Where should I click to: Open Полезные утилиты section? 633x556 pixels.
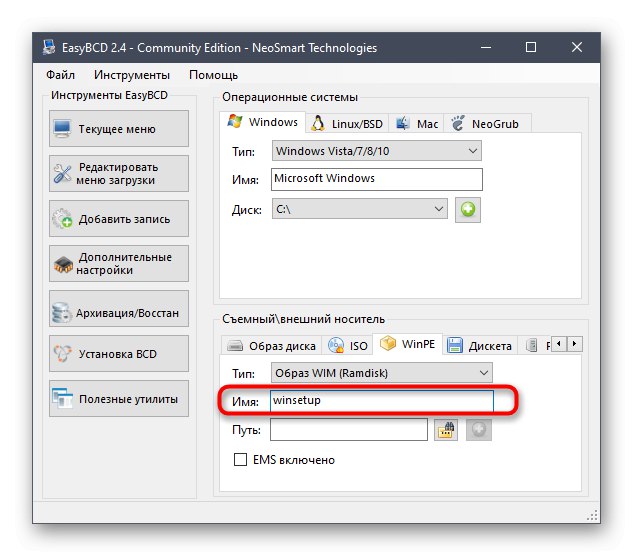(x=119, y=399)
